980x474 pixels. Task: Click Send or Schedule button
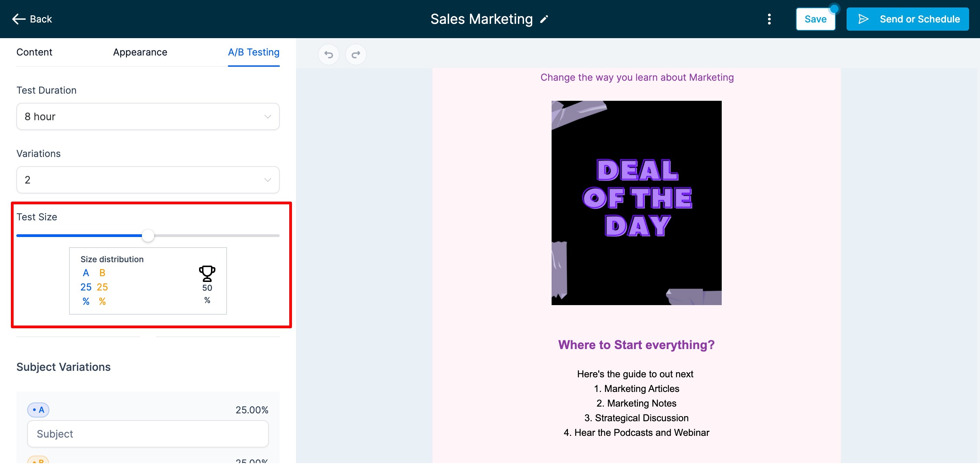907,19
